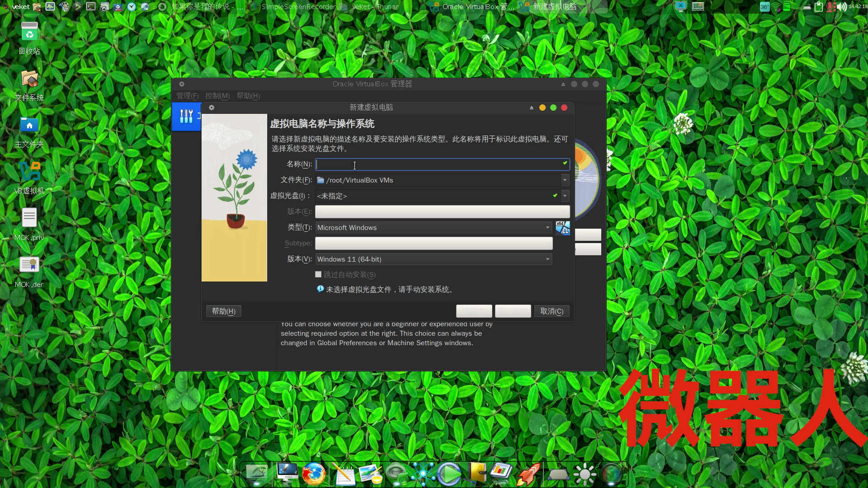Open the yellow notebook icon in dock

click(476, 473)
